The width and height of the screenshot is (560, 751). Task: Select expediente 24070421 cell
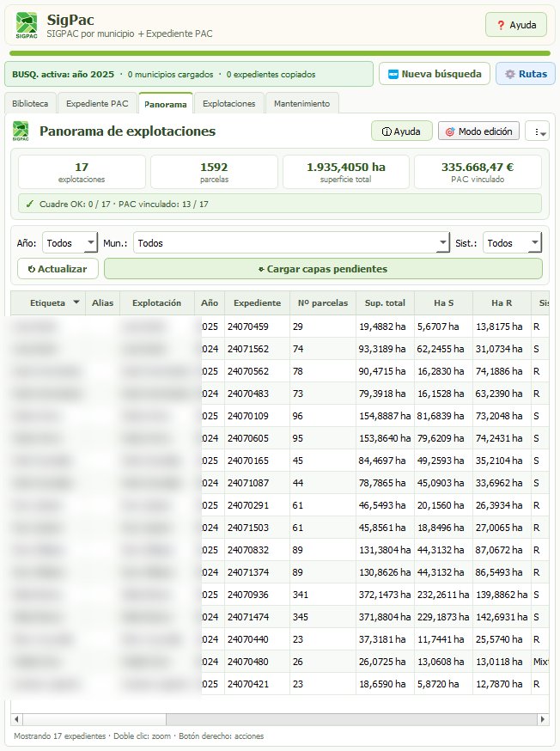[257, 684]
